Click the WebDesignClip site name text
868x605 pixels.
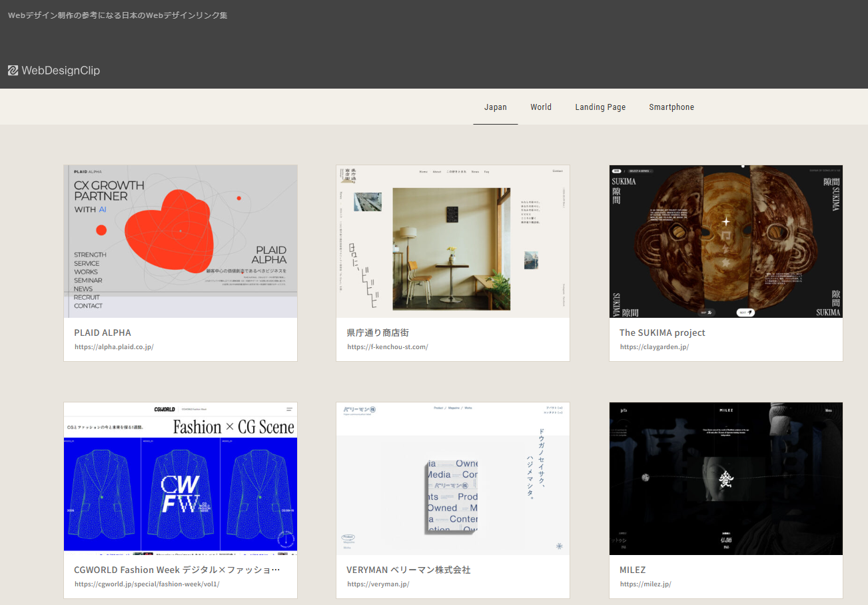click(61, 71)
